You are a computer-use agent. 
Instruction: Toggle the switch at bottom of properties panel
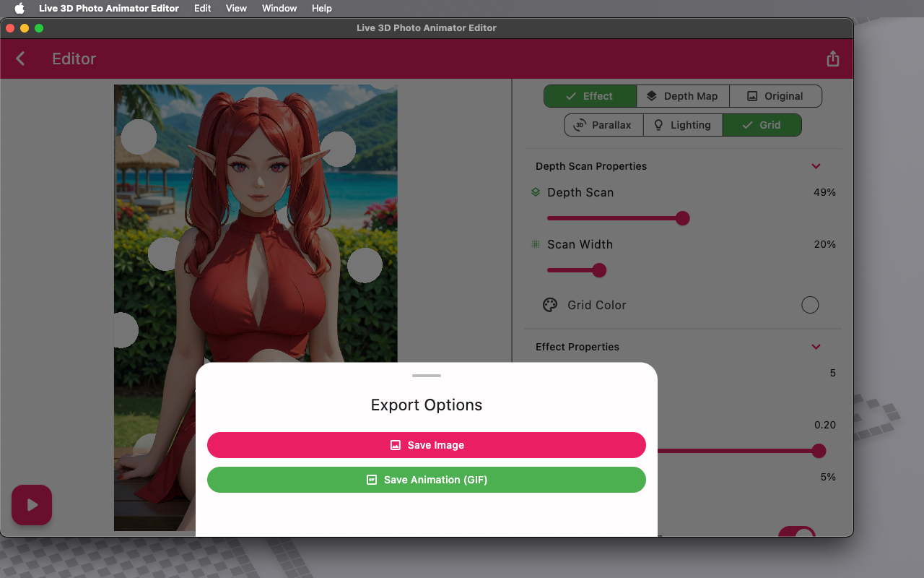[x=797, y=532]
